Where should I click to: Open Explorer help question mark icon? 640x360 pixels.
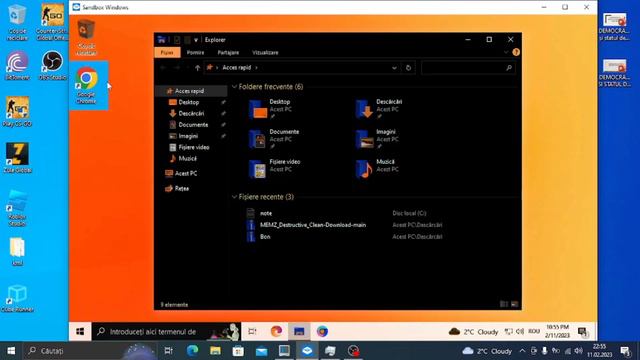pos(516,52)
